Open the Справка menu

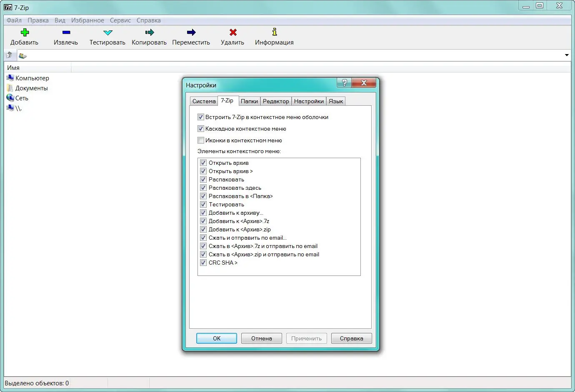pyautogui.click(x=148, y=20)
